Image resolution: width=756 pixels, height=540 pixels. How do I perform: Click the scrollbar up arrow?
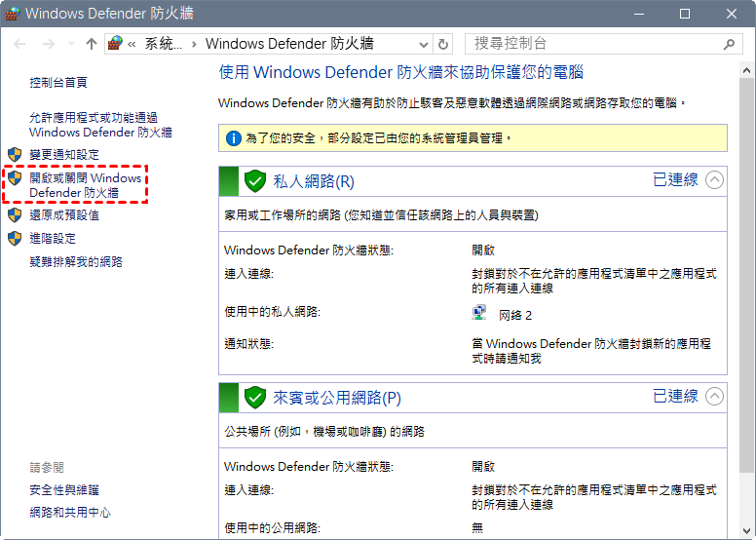click(x=747, y=71)
